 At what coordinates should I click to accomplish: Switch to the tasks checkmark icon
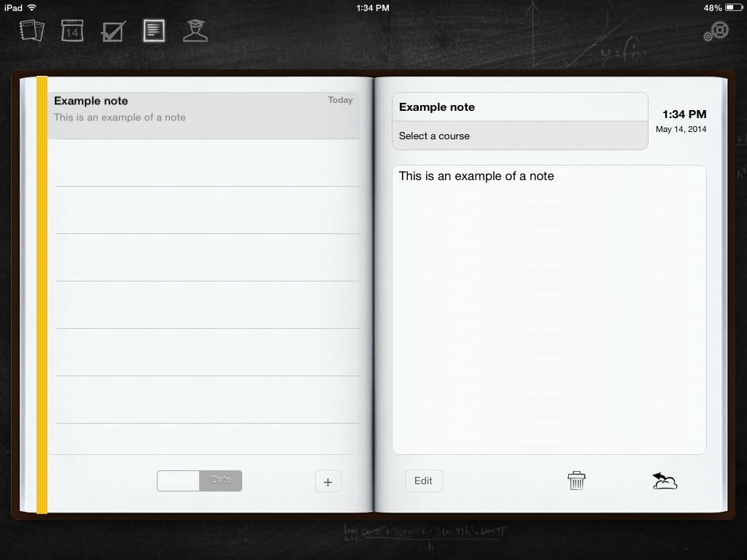click(113, 31)
